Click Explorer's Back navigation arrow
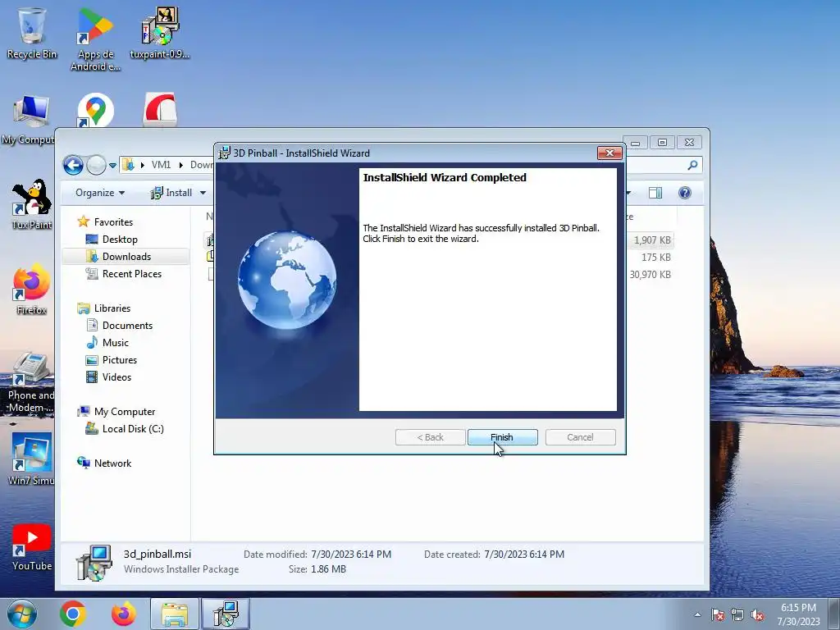The image size is (840, 630). pos(73,165)
